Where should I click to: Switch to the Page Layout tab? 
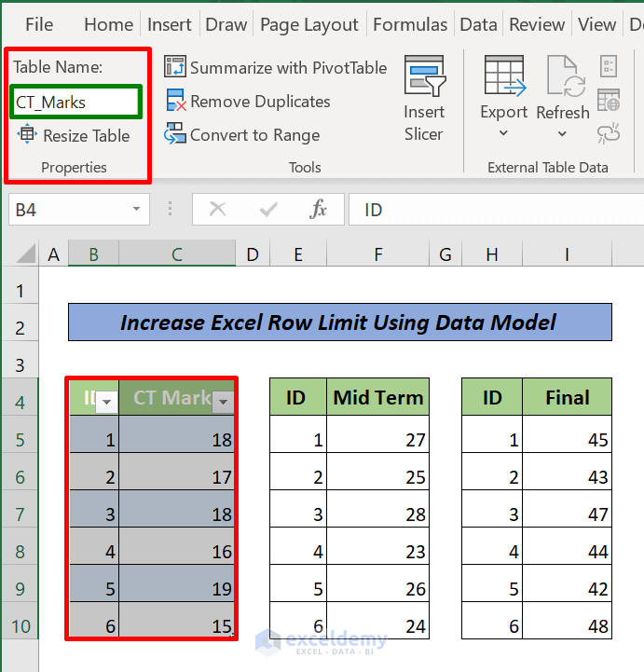coord(308,25)
